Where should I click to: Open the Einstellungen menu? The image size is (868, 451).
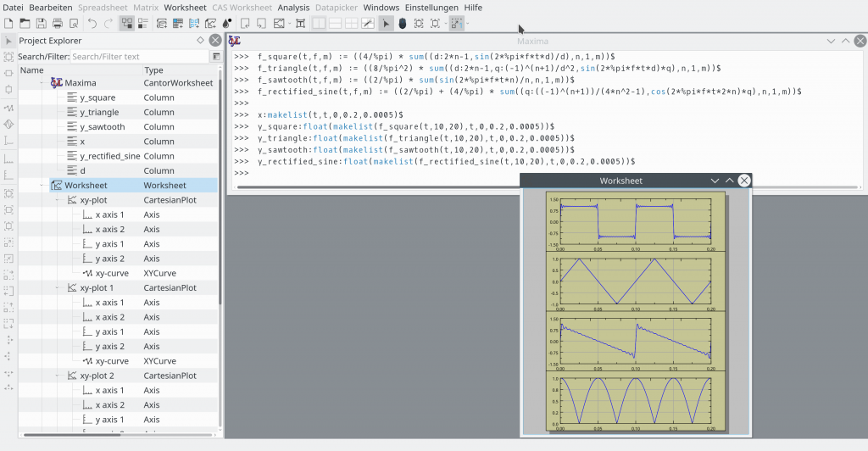click(x=431, y=8)
